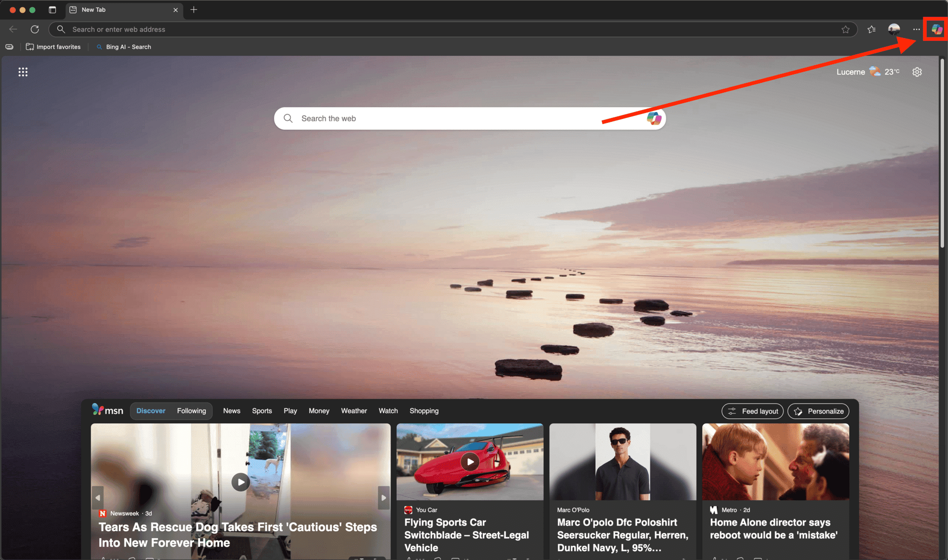Click the user profile avatar icon
Viewport: 948px width, 560px height.
click(x=894, y=30)
